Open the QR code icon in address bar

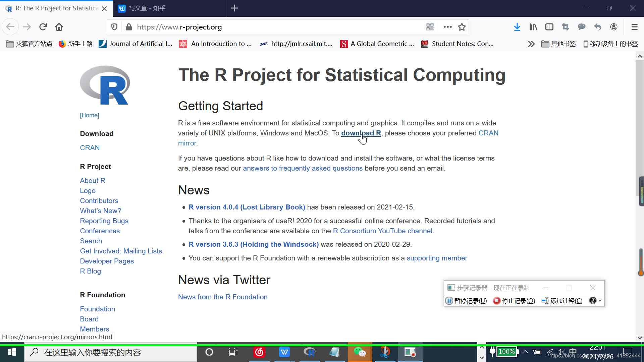tap(430, 27)
